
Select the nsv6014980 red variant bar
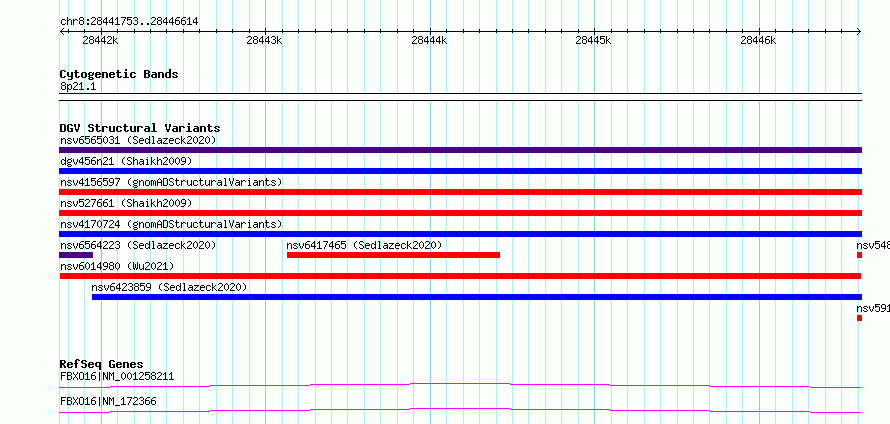pyautogui.click(x=460, y=276)
